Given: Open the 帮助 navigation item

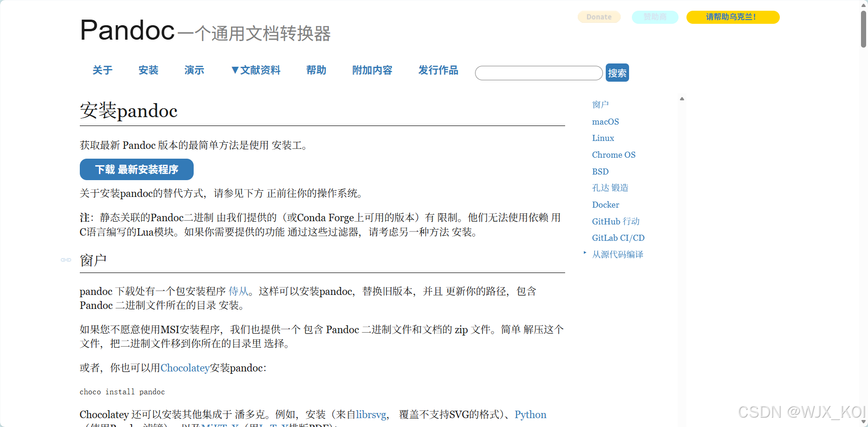Looking at the screenshot, I should coord(316,70).
